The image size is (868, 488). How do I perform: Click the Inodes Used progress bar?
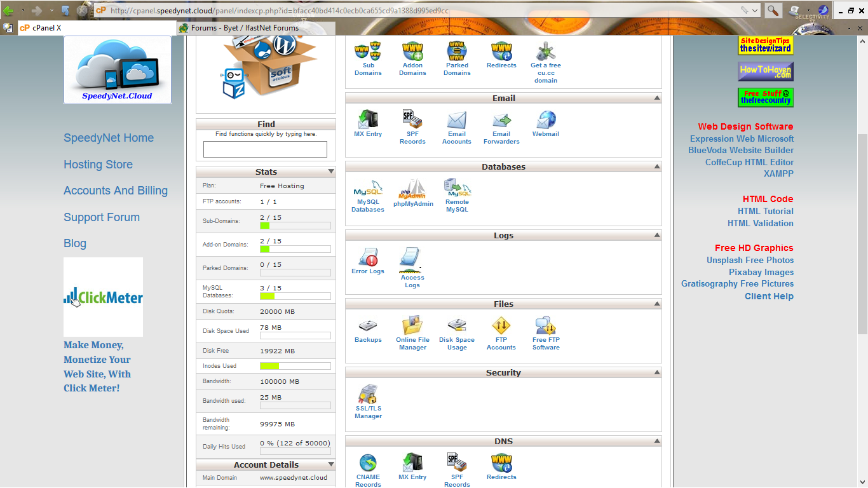click(x=295, y=366)
